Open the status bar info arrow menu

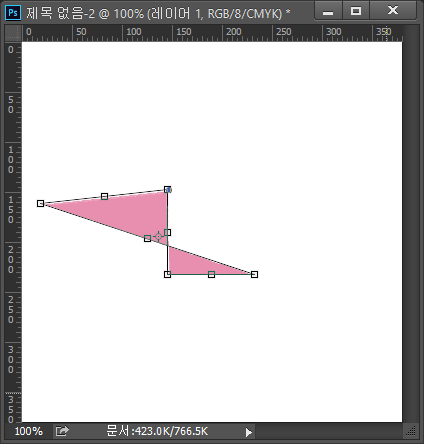(x=248, y=432)
